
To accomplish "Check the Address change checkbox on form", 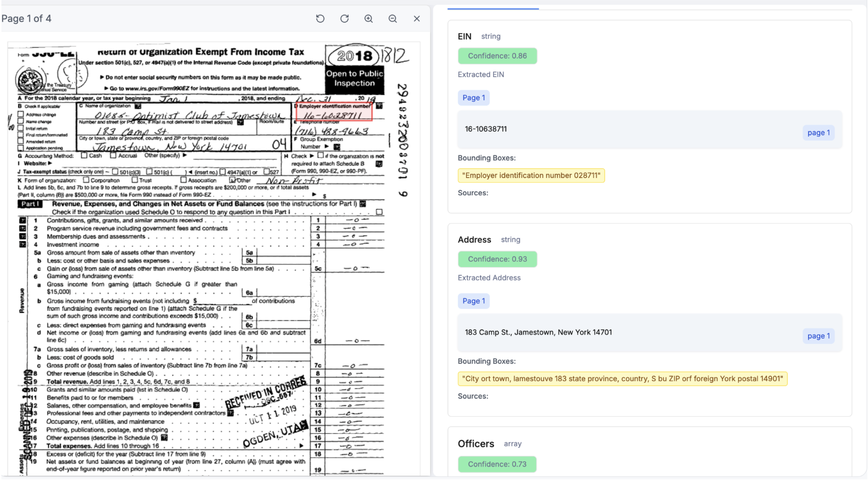I will [x=21, y=114].
